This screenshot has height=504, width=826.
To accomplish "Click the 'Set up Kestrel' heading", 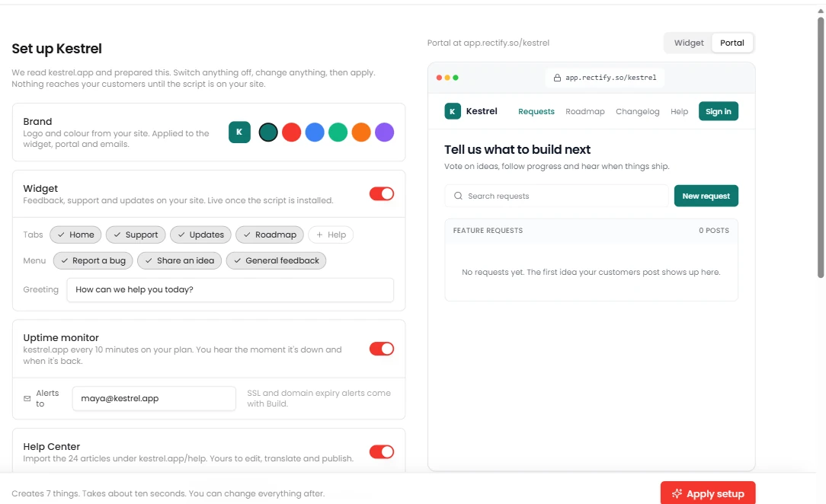I will pyautogui.click(x=57, y=49).
